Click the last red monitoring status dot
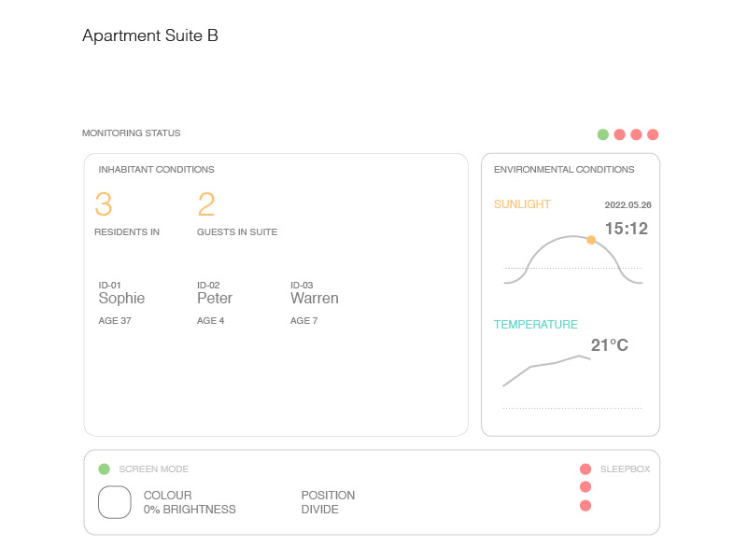 pos(653,134)
